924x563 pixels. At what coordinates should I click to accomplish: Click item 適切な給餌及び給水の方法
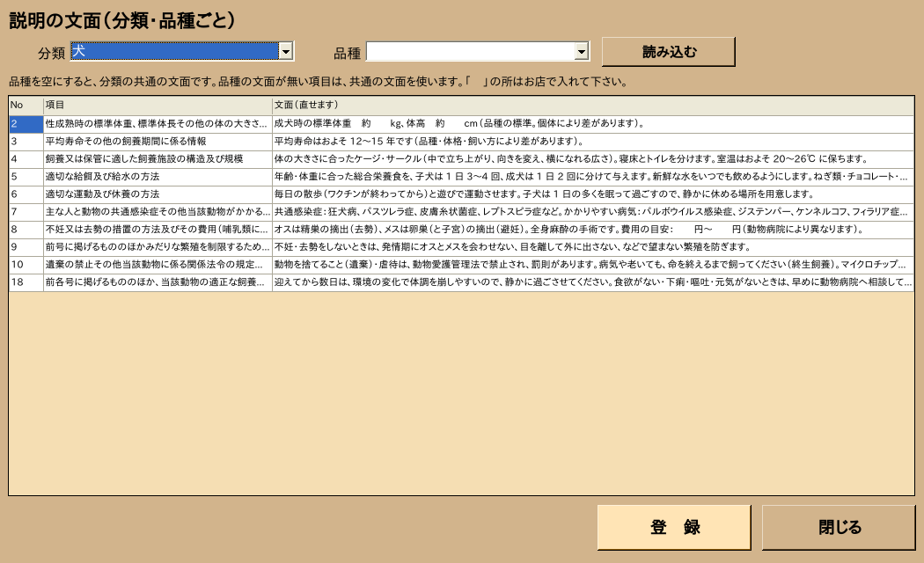[x=158, y=177]
